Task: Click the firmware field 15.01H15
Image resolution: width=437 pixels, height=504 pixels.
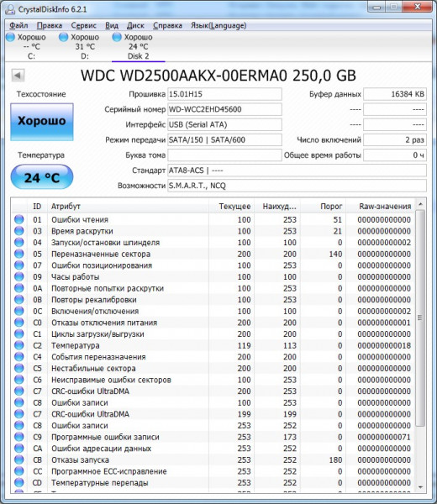Action: [224, 94]
